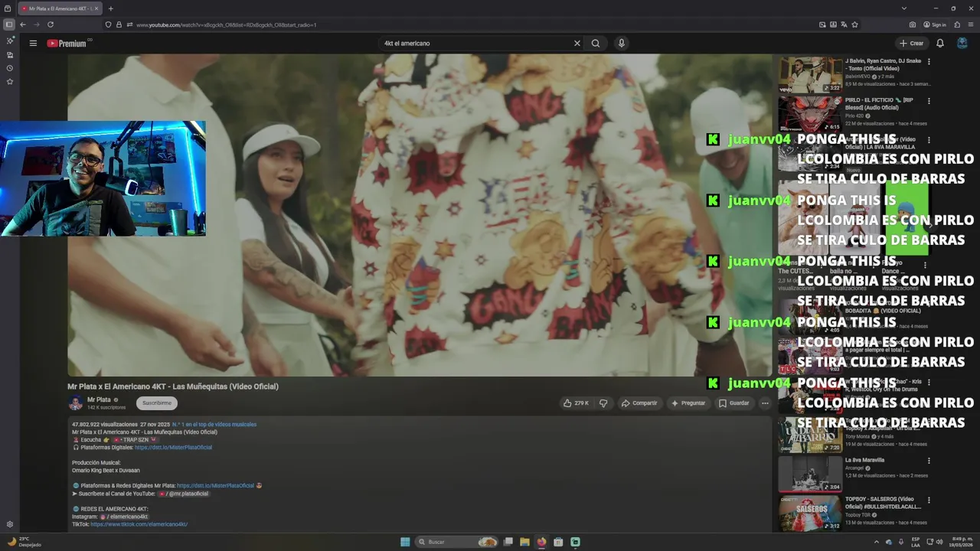Dislike the video

pos(603,403)
